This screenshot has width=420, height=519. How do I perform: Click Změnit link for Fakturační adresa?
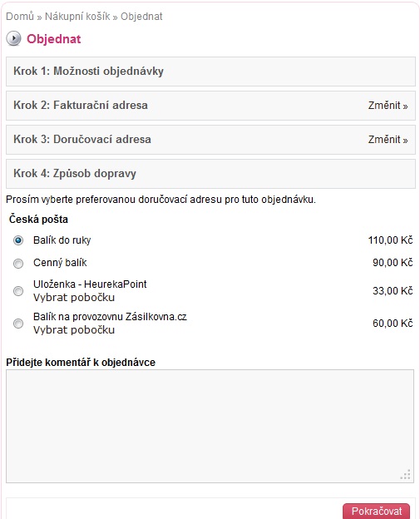click(388, 106)
